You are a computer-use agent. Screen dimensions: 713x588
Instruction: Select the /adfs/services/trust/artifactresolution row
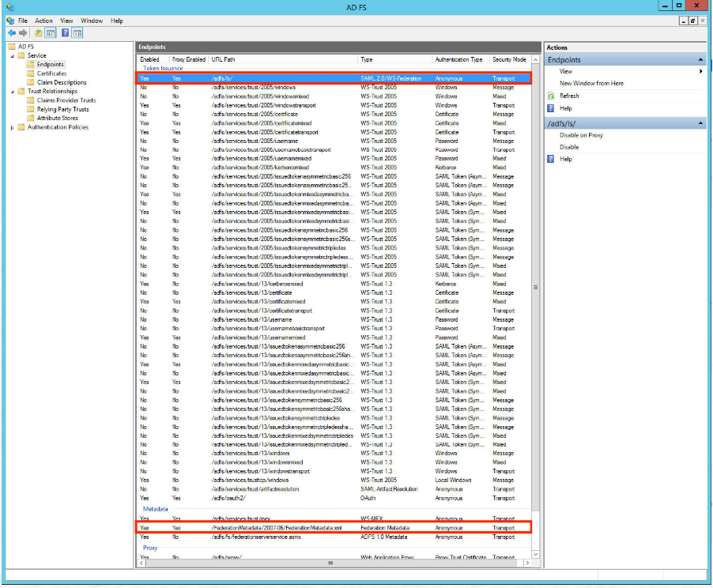point(334,489)
